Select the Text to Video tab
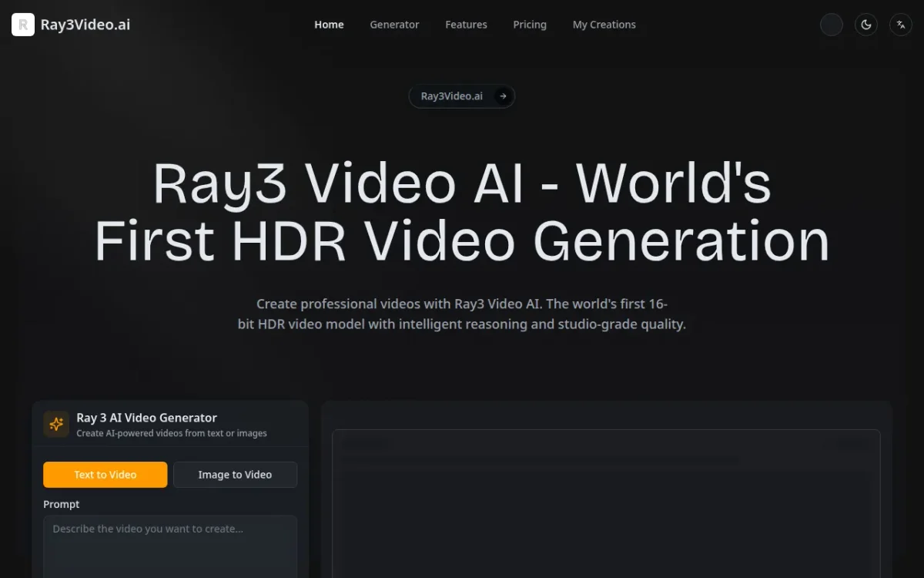 click(105, 475)
